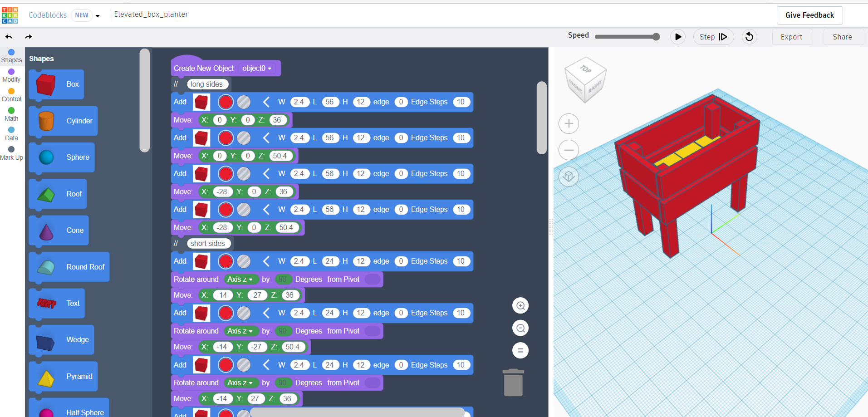Zoom in with the magnifier icon

point(520,305)
